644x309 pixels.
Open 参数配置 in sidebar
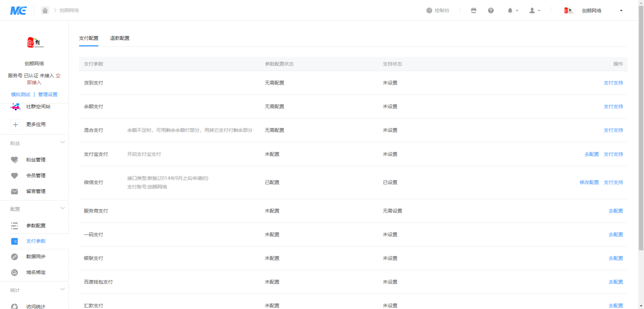coord(36,226)
